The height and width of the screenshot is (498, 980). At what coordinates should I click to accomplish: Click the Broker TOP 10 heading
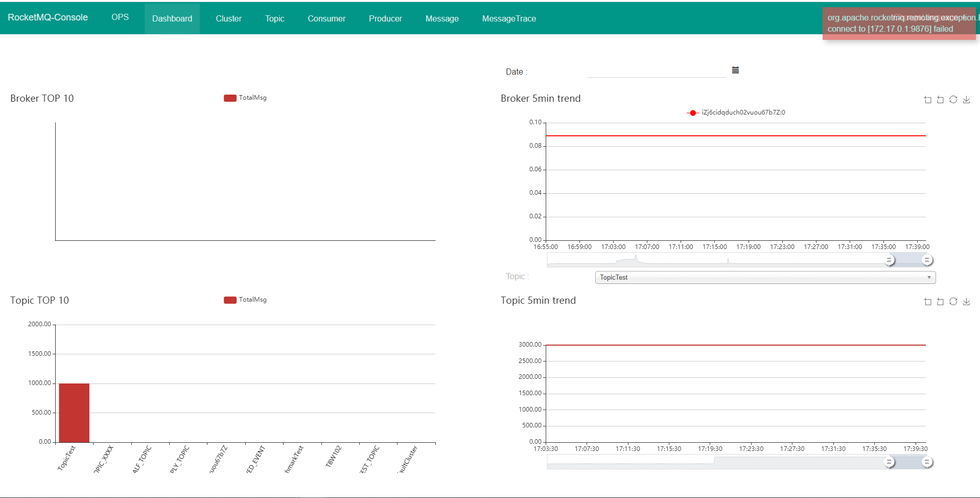pos(42,98)
